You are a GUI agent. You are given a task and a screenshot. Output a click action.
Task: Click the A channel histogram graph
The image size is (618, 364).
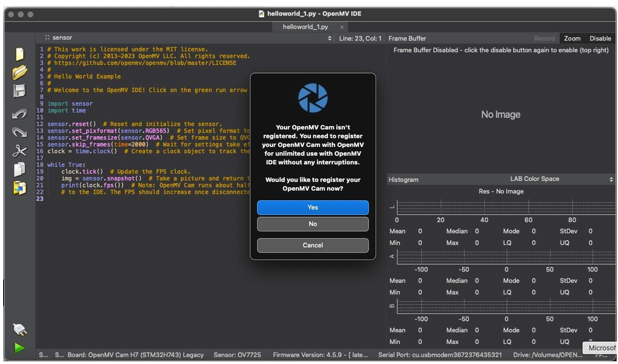pos(506,257)
